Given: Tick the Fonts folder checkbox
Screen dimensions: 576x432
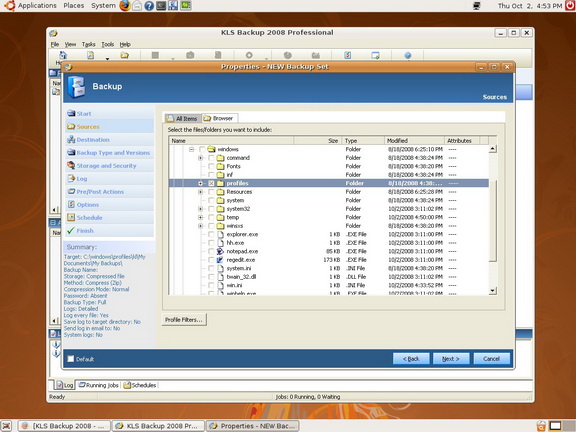Looking at the screenshot, I should [211, 166].
